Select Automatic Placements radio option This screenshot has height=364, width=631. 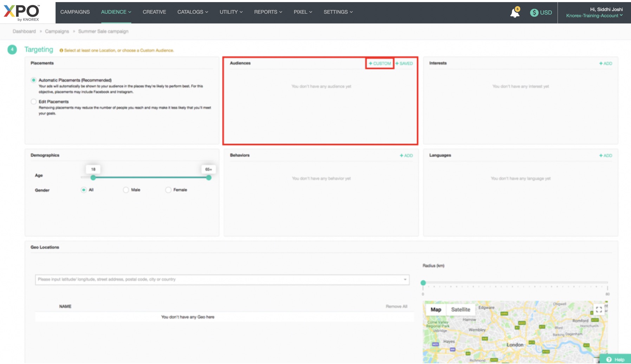34,80
